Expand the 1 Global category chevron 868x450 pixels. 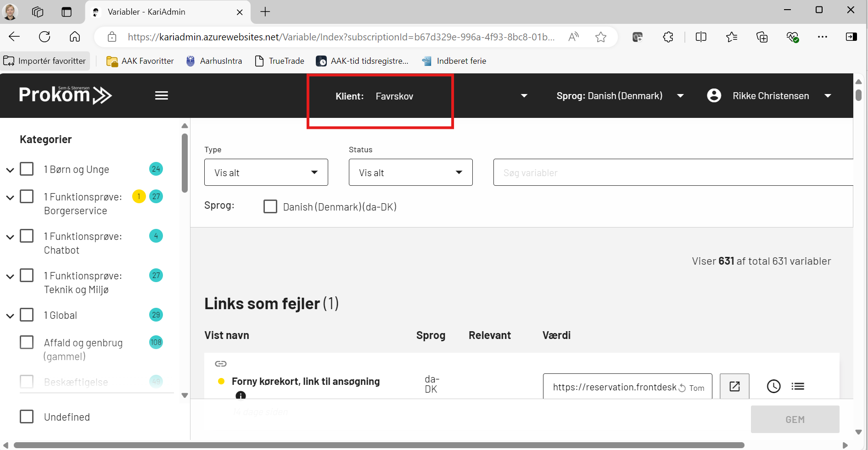click(10, 316)
